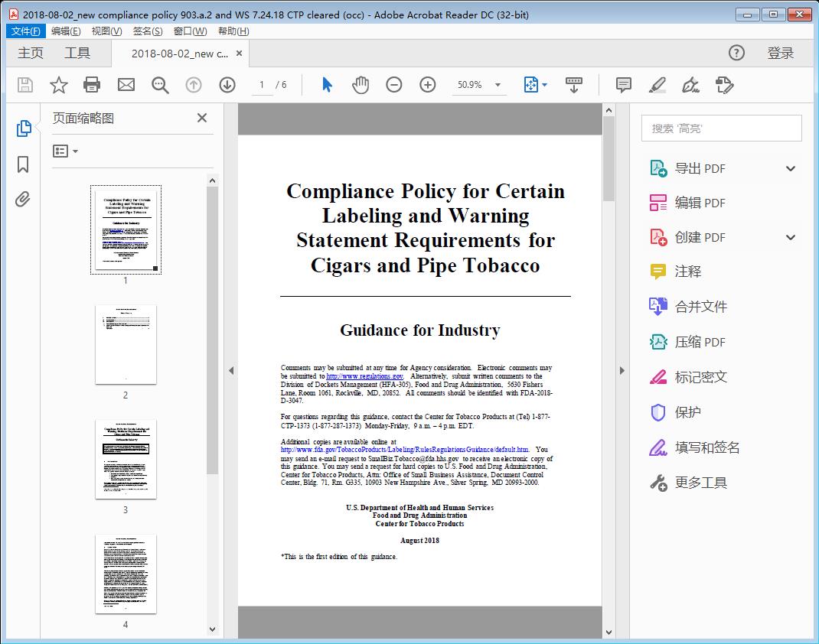Add the file to starred favorites
Viewport: 819px width, 644px height.
[x=58, y=85]
